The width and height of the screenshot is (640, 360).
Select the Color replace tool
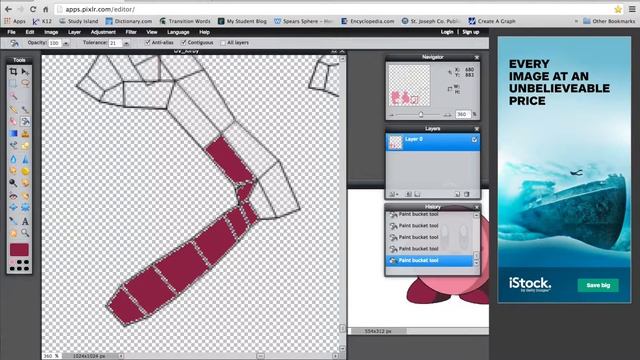click(x=13, y=145)
